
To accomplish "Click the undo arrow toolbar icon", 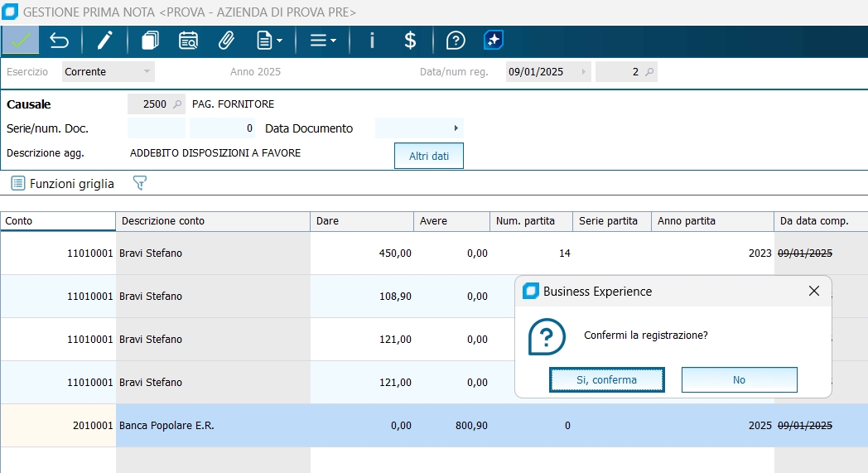I will (60, 41).
